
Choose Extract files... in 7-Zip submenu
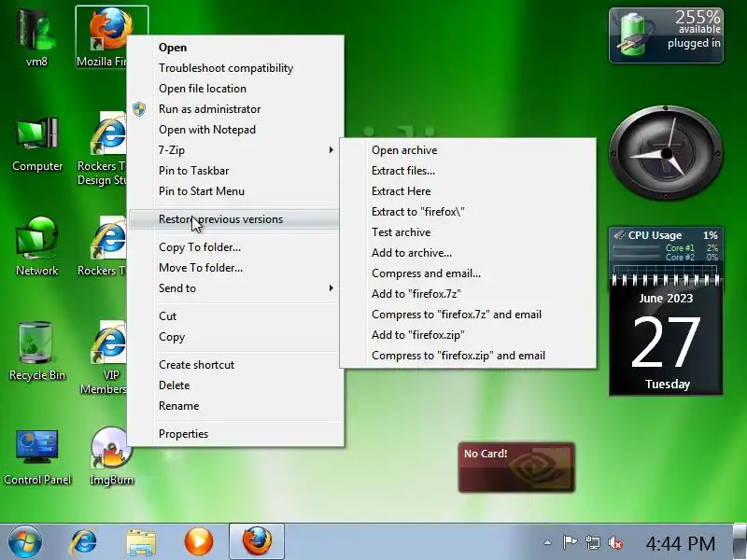tap(468, 171)
